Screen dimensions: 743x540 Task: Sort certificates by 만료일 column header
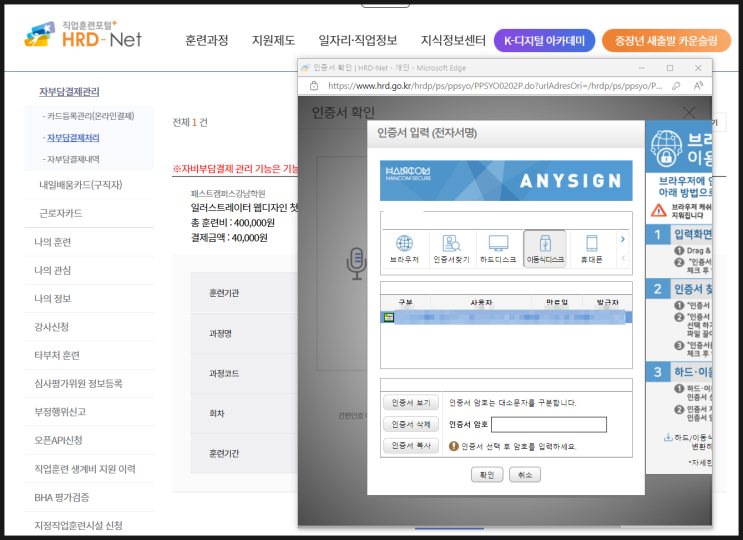pyautogui.click(x=557, y=302)
